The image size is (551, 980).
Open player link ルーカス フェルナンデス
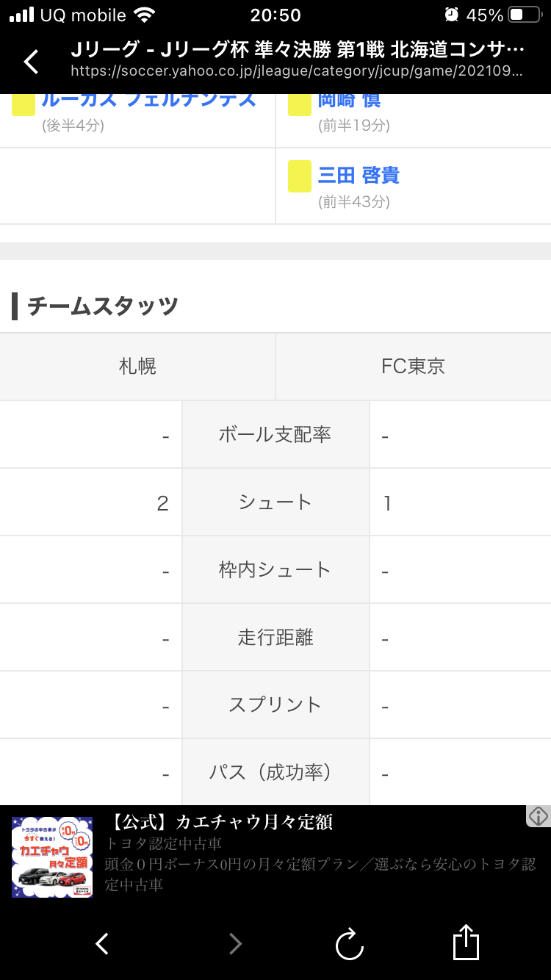[x=148, y=100]
